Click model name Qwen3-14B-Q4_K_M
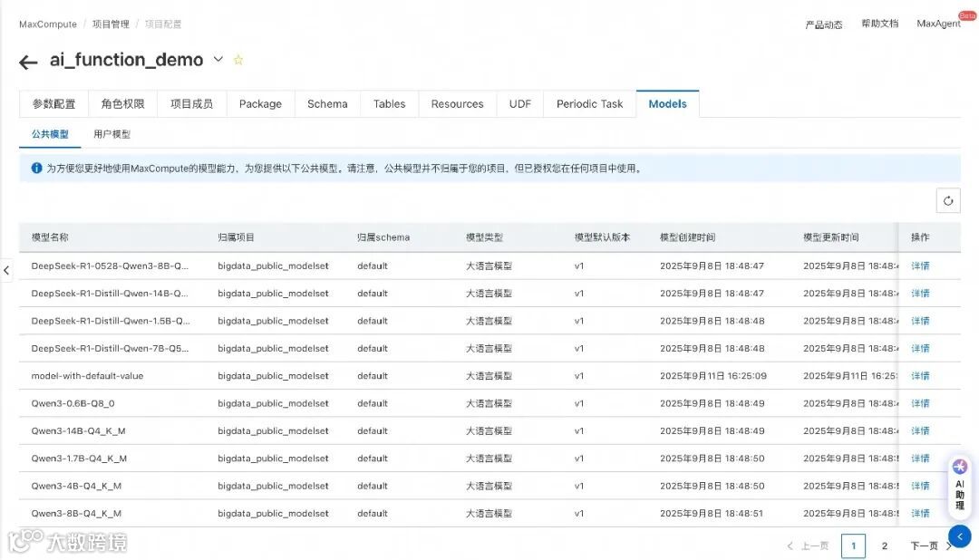979x560 pixels. pyautogui.click(x=79, y=430)
